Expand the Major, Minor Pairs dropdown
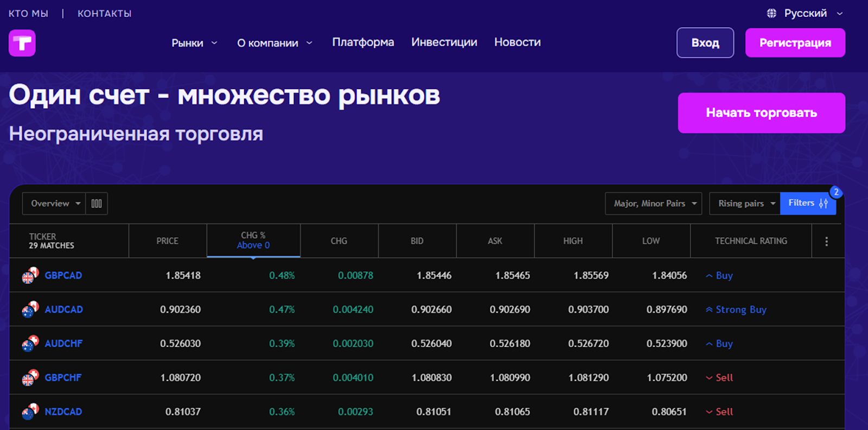Viewport: 868px width, 430px height. tap(653, 204)
